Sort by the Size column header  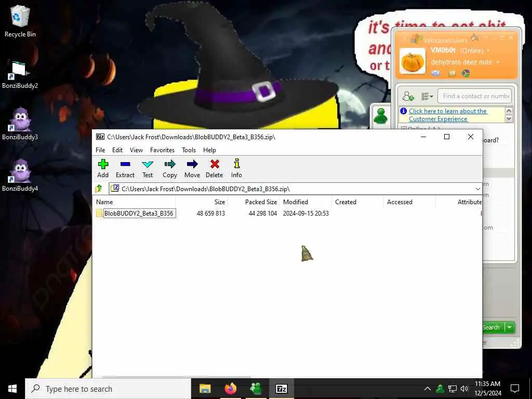pos(202,202)
